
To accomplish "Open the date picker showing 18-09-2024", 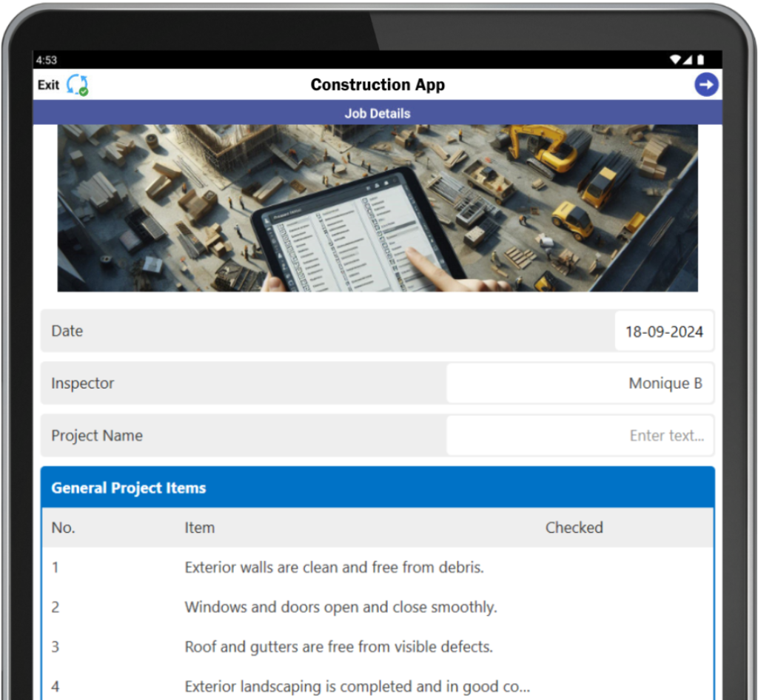I will click(664, 331).
